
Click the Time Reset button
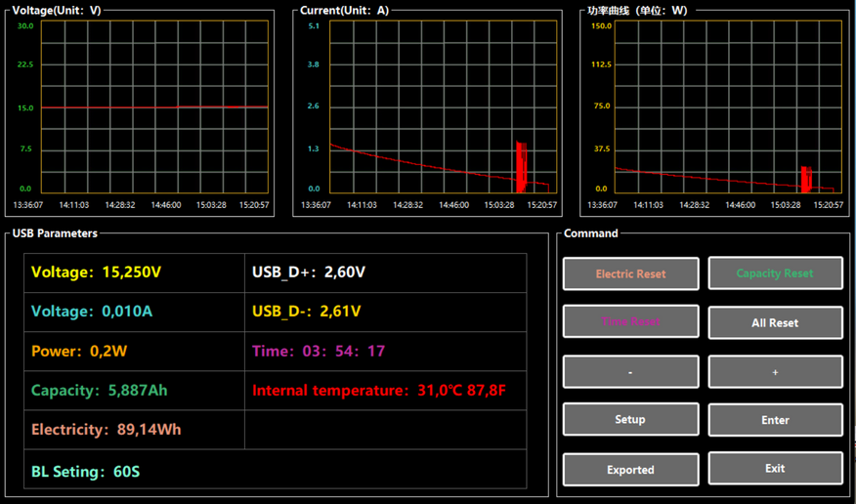(630, 321)
